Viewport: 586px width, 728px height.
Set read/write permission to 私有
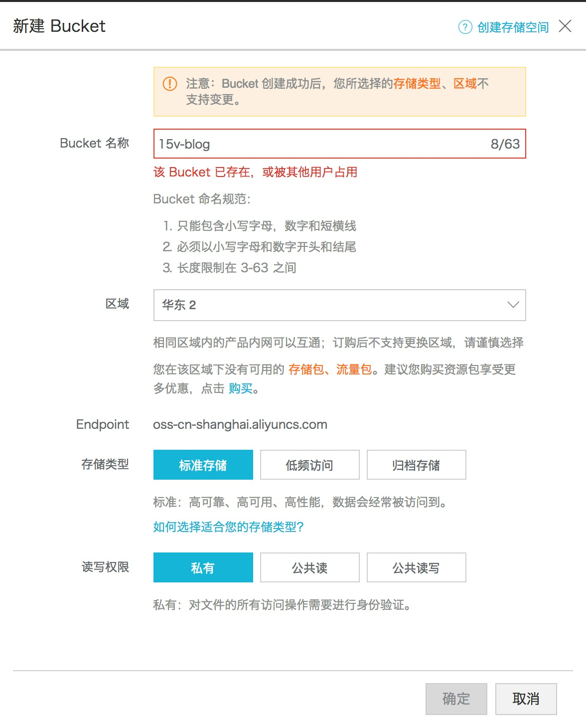point(203,567)
